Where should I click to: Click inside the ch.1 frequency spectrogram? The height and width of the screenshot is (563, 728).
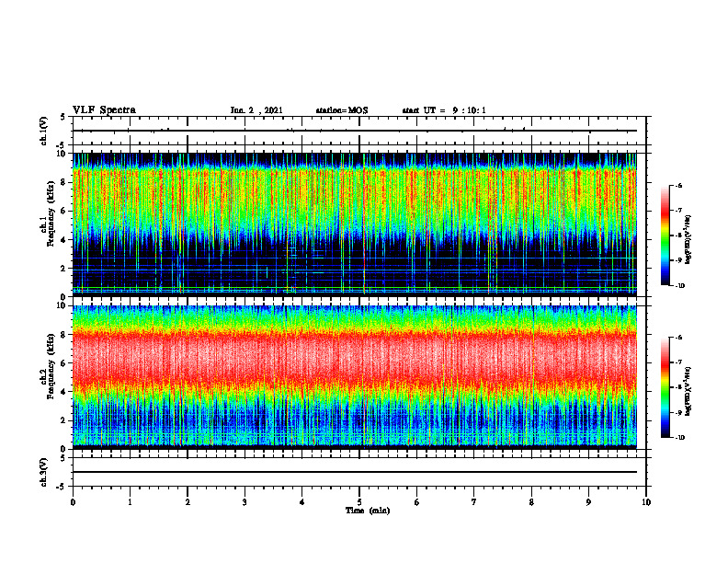point(355,224)
